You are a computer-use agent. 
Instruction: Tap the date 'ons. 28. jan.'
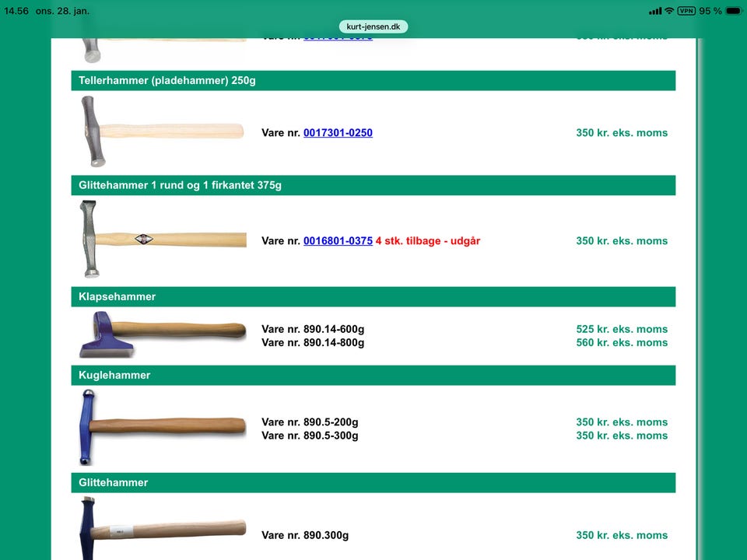[x=62, y=11]
